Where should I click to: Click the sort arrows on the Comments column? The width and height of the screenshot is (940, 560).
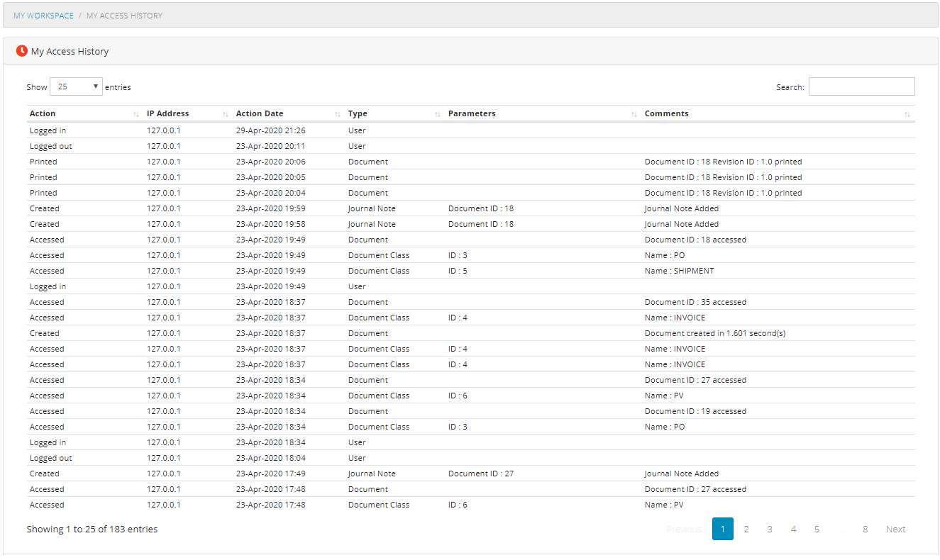pyautogui.click(x=907, y=113)
